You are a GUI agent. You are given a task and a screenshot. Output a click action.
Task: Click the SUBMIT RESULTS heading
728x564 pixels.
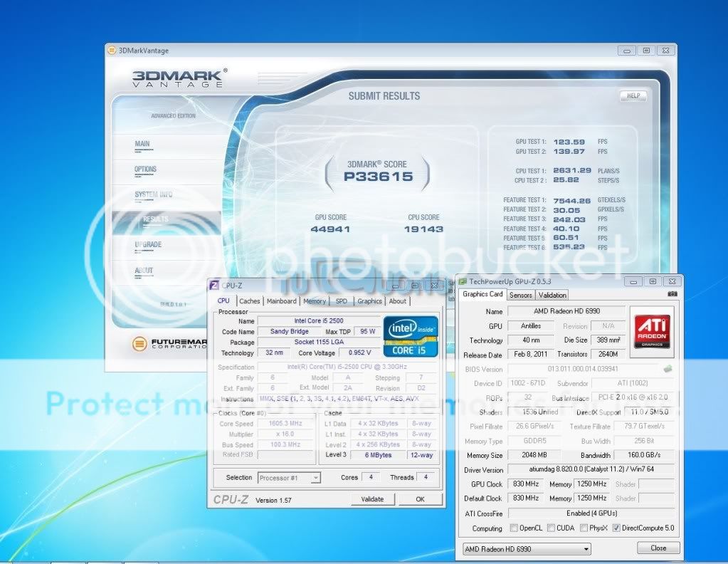pyautogui.click(x=384, y=96)
